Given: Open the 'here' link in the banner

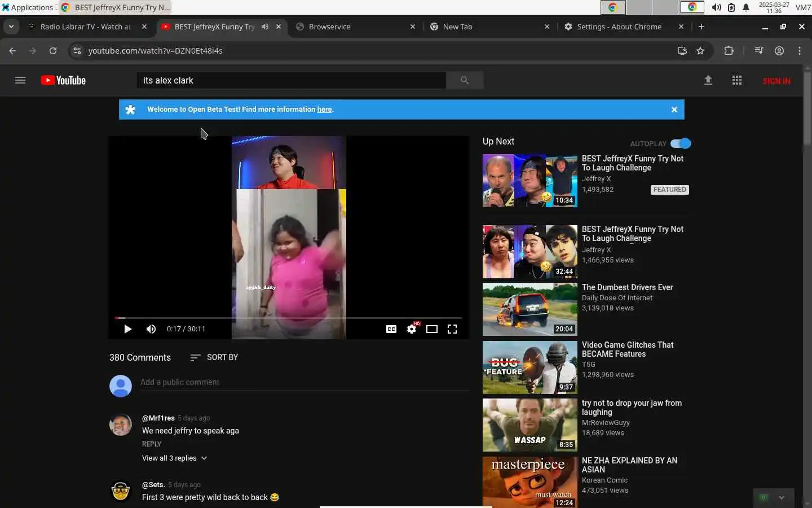Looking at the screenshot, I should pyautogui.click(x=324, y=110).
